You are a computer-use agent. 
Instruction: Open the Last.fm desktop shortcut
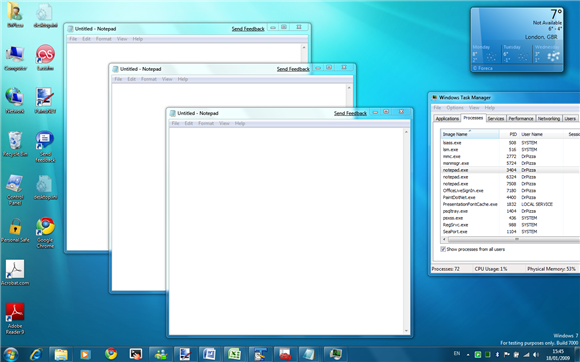tap(45, 58)
